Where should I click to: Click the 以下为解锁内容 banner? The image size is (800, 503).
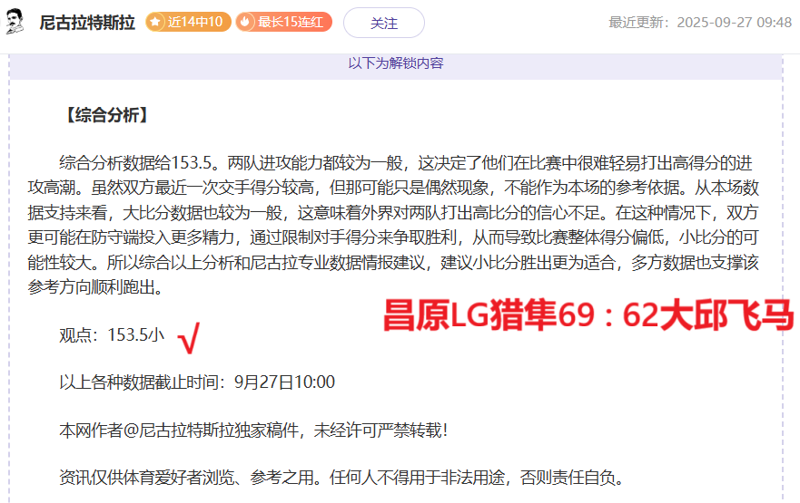pos(396,62)
